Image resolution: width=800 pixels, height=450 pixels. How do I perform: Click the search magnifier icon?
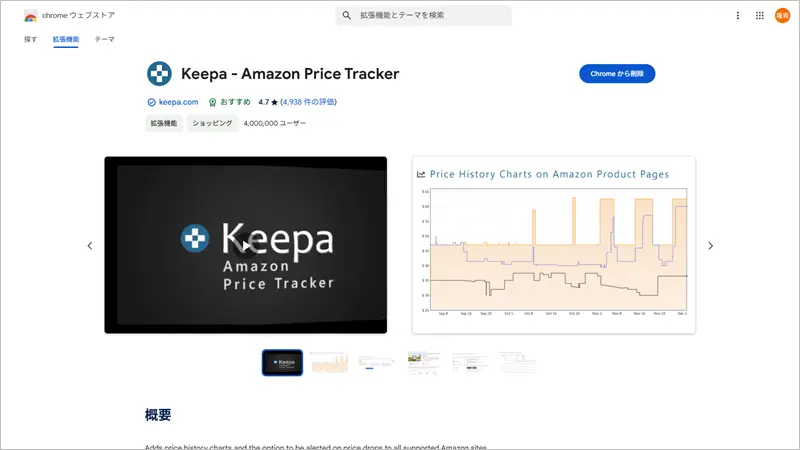pos(346,15)
